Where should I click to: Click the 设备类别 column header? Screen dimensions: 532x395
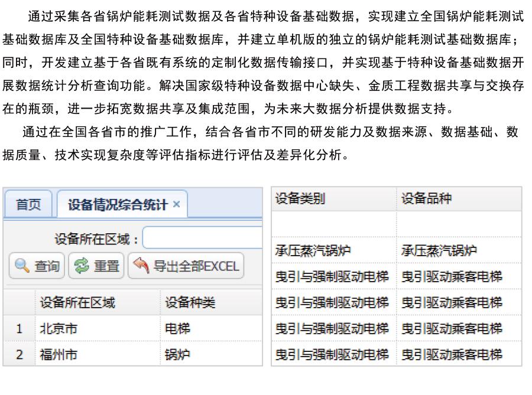(x=300, y=199)
